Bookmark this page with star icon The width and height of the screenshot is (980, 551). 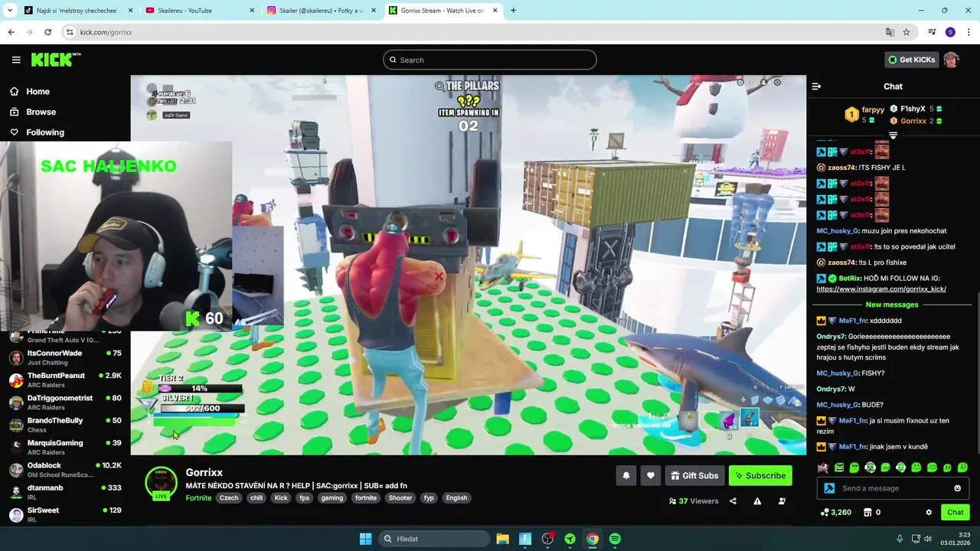(906, 32)
